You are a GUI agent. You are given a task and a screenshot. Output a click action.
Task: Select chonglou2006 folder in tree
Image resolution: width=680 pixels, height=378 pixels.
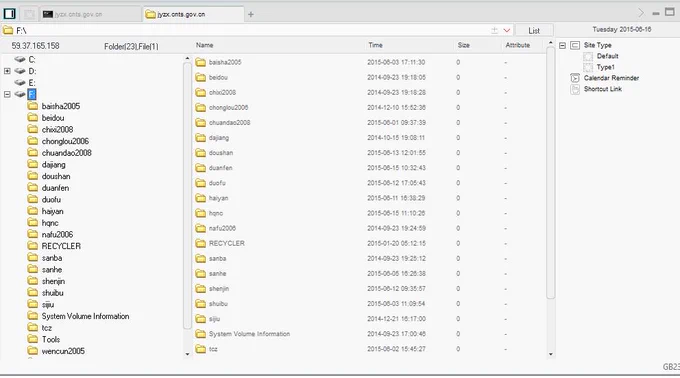[65, 141]
